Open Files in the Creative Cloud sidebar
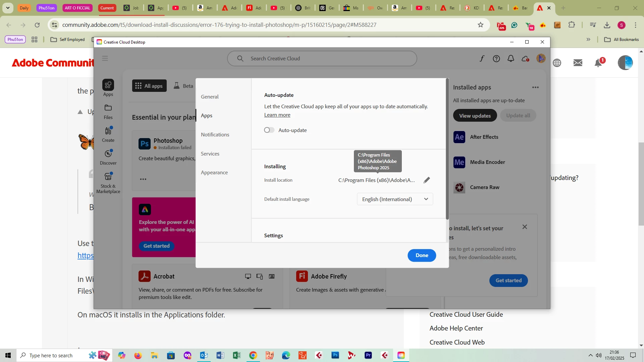The height and width of the screenshot is (362, 644). (x=108, y=112)
